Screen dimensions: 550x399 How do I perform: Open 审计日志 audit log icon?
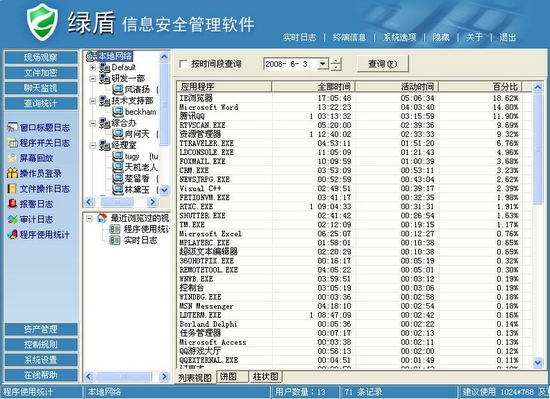[x=13, y=219]
